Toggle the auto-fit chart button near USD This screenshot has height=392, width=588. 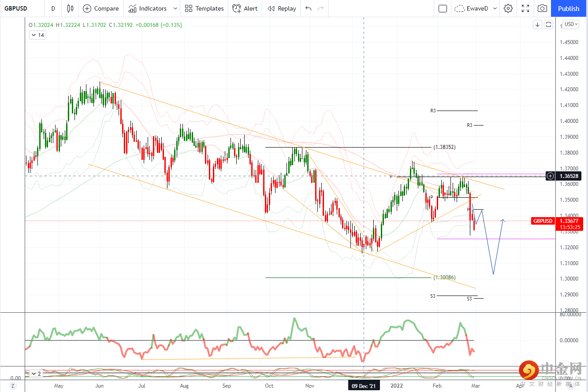548,25
